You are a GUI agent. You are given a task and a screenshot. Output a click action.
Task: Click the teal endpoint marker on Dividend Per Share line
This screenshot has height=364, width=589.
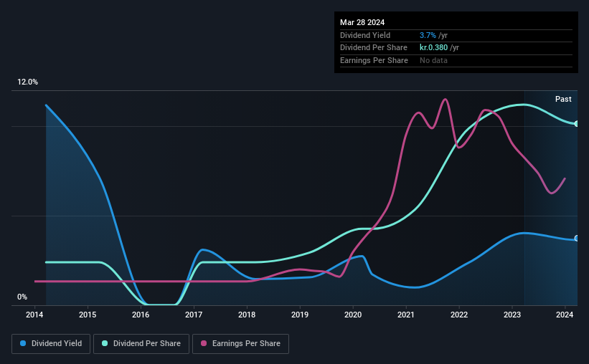pyautogui.click(x=577, y=124)
